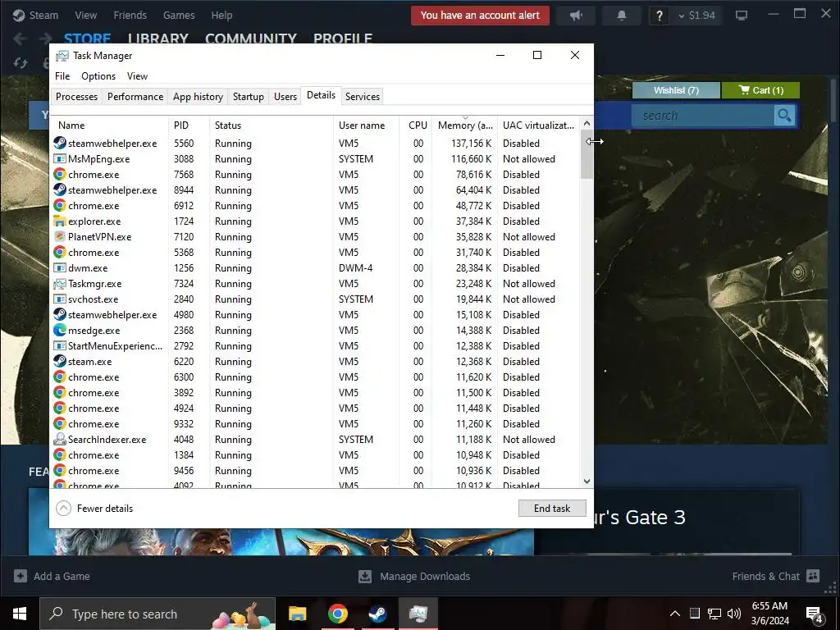Switch to the Startup tab

pos(248,97)
